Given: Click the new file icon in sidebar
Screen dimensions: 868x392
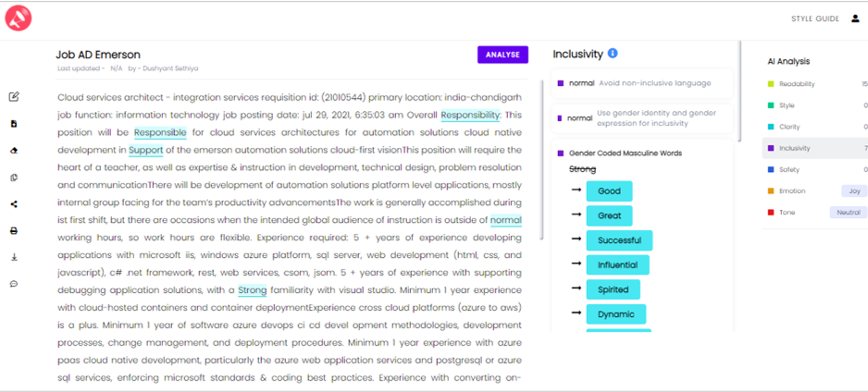Looking at the screenshot, I should click(15, 124).
